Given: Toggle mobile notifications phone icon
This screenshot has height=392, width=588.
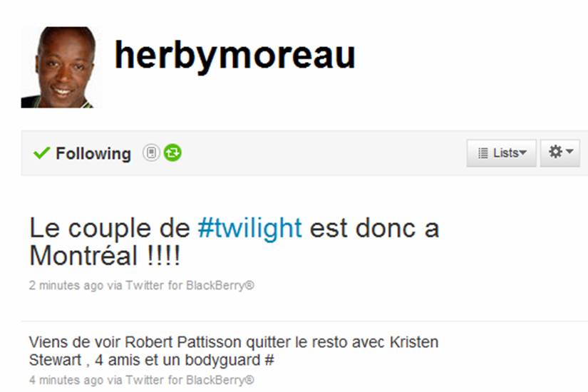Looking at the screenshot, I should pos(151,153).
